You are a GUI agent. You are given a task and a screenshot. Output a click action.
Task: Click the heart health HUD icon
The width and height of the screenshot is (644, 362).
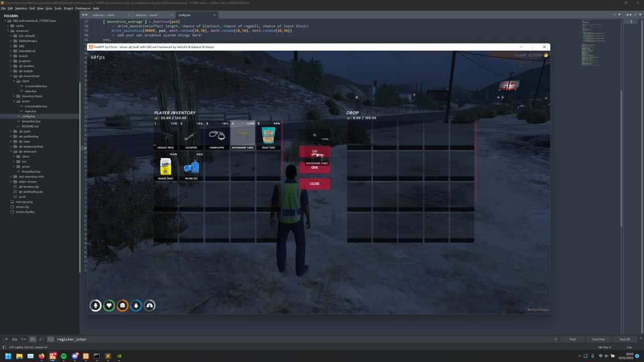pos(109,305)
